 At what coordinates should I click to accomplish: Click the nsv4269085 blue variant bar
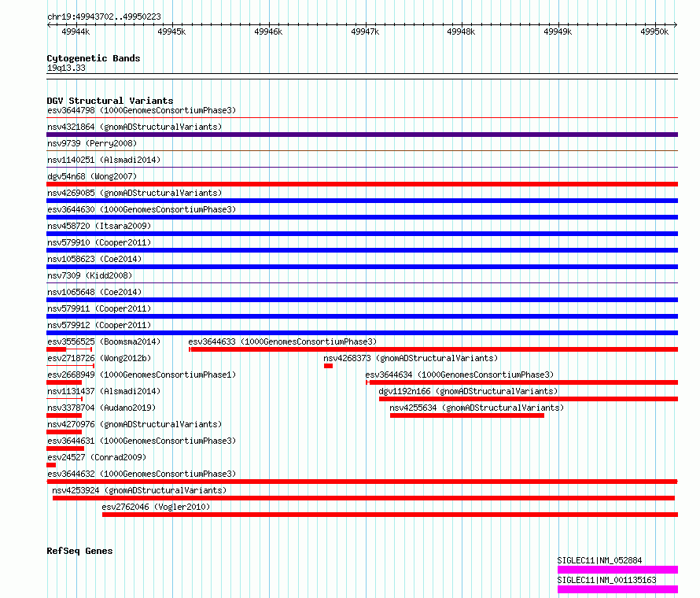[362, 201]
